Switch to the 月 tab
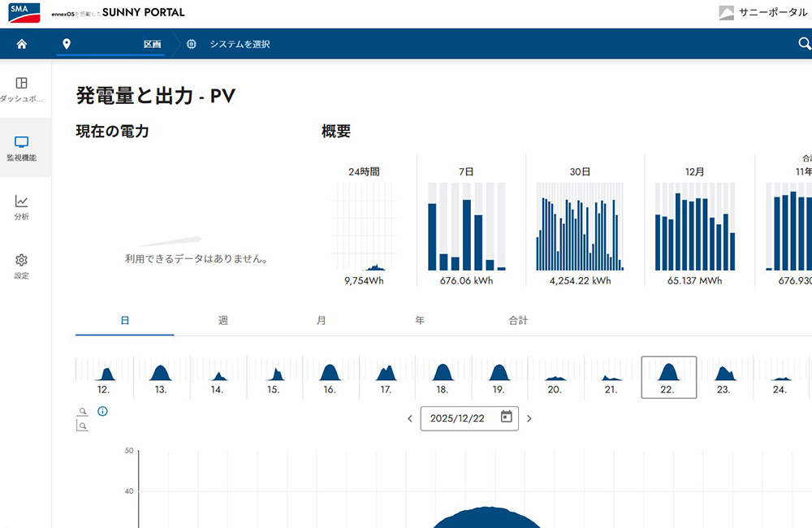The height and width of the screenshot is (528, 812). coord(322,321)
